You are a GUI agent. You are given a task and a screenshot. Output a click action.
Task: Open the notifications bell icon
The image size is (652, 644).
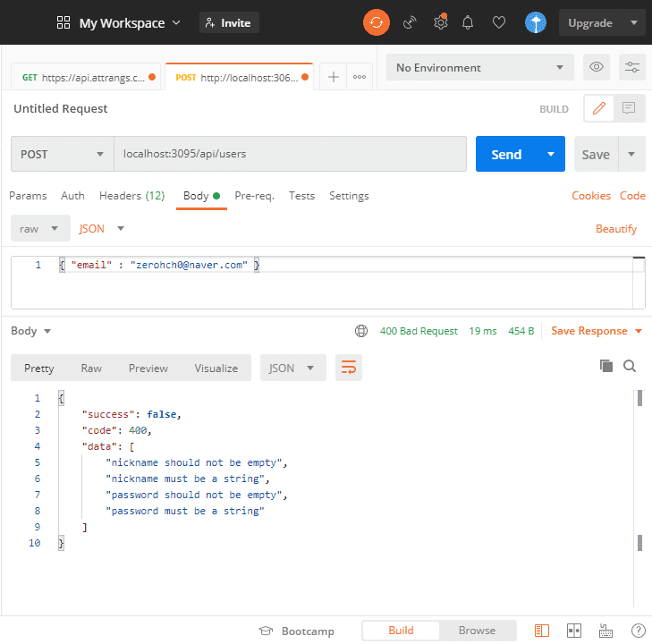(468, 22)
